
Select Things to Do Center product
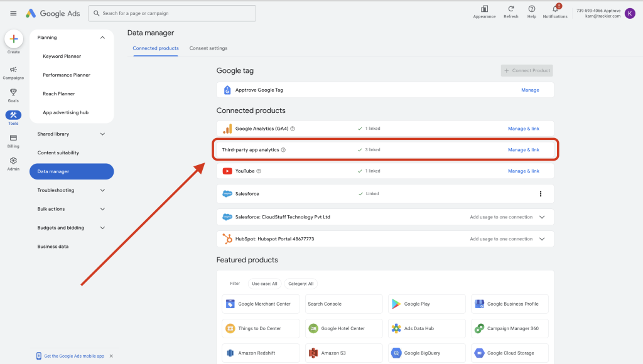261,329
